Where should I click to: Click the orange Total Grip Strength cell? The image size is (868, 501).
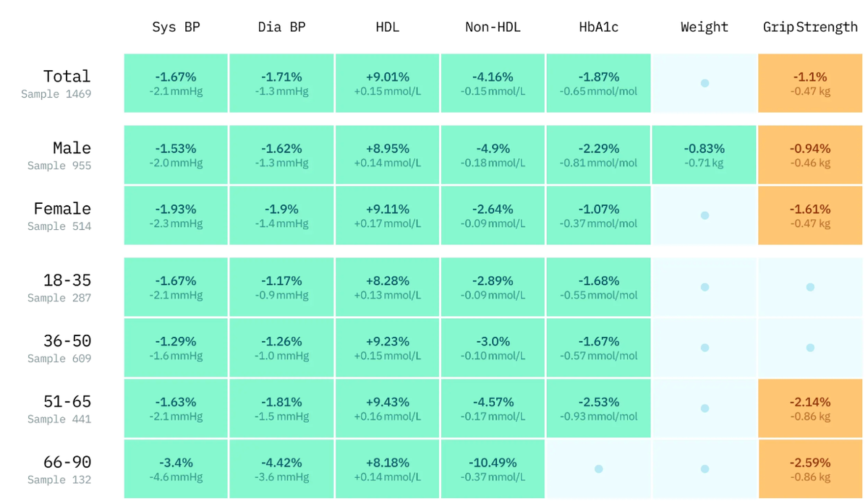[810, 83]
